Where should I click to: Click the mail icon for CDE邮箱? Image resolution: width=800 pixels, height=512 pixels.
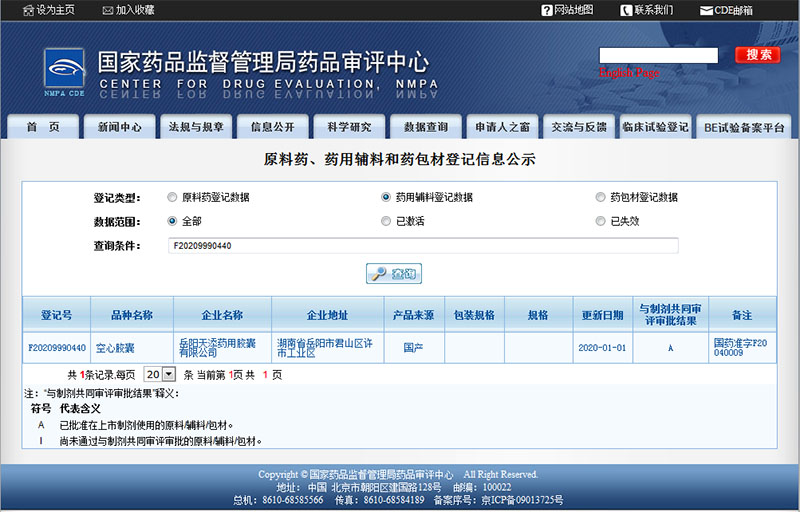tap(706, 11)
